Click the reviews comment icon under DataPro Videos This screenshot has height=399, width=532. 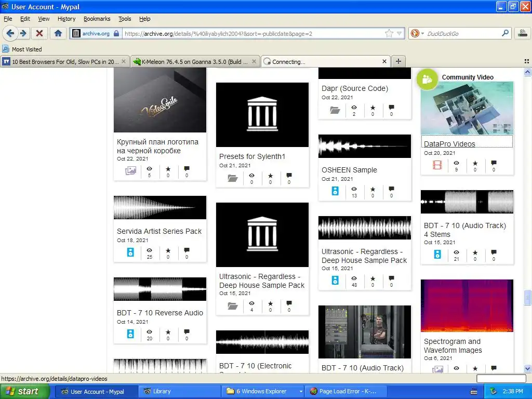pos(494,163)
